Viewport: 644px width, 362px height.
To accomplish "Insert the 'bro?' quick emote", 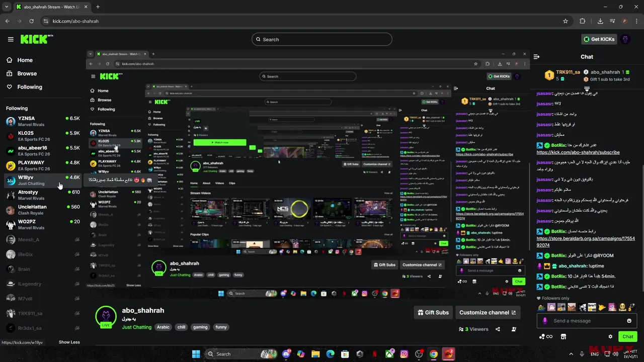I will (592, 307).
